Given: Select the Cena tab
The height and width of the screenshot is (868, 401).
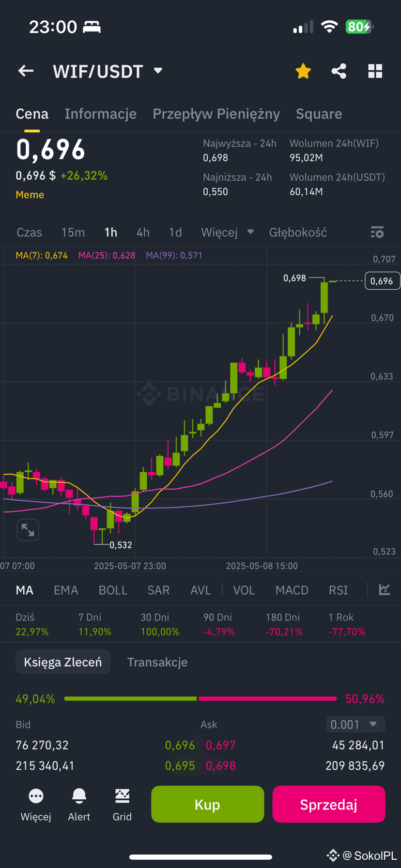Looking at the screenshot, I should 32,114.
